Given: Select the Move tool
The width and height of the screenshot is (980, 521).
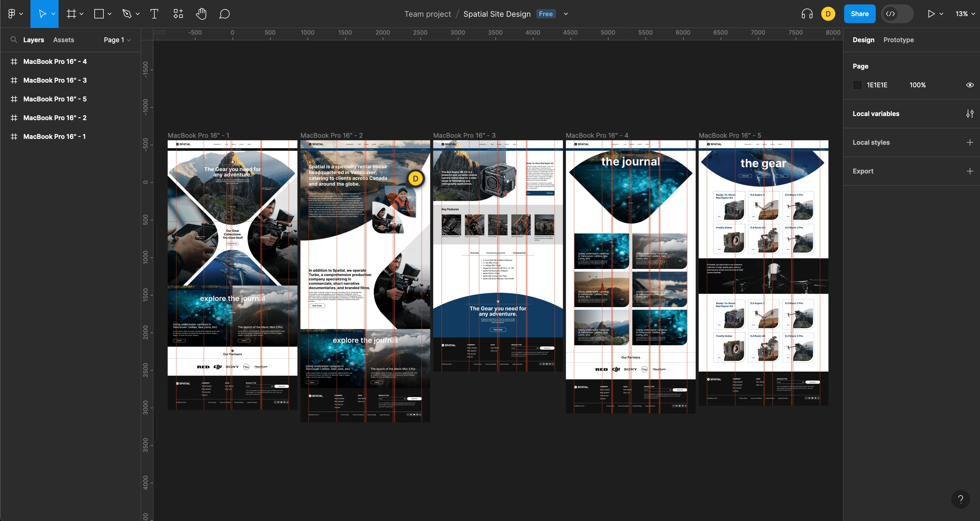Looking at the screenshot, I should tap(42, 14).
